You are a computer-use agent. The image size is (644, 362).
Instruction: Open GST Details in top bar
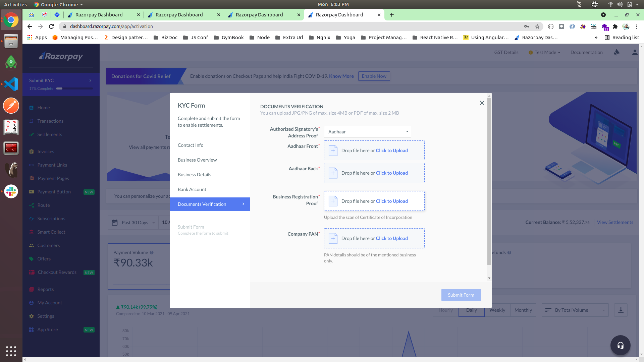tap(506, 52)
